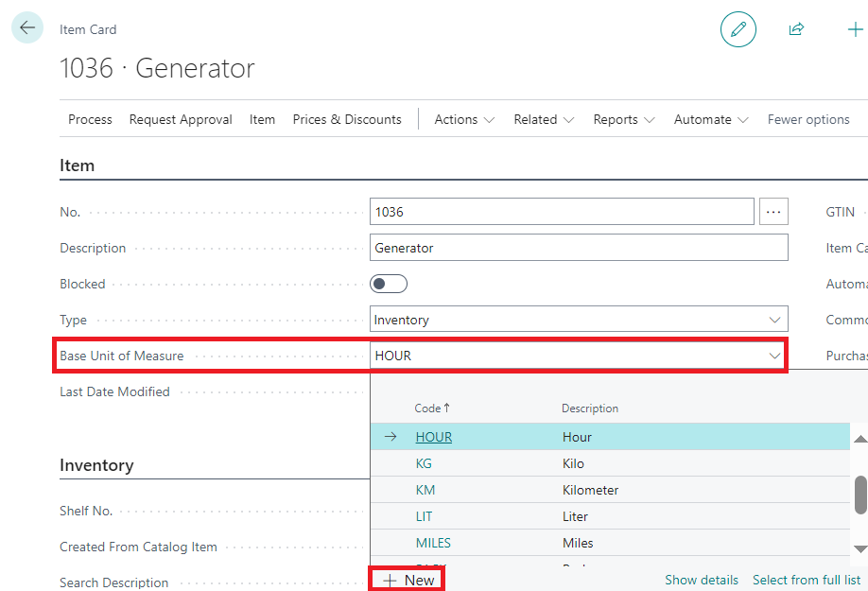Click Select from full list link
Screen dimensions: 868x591
tap(806, 580)
